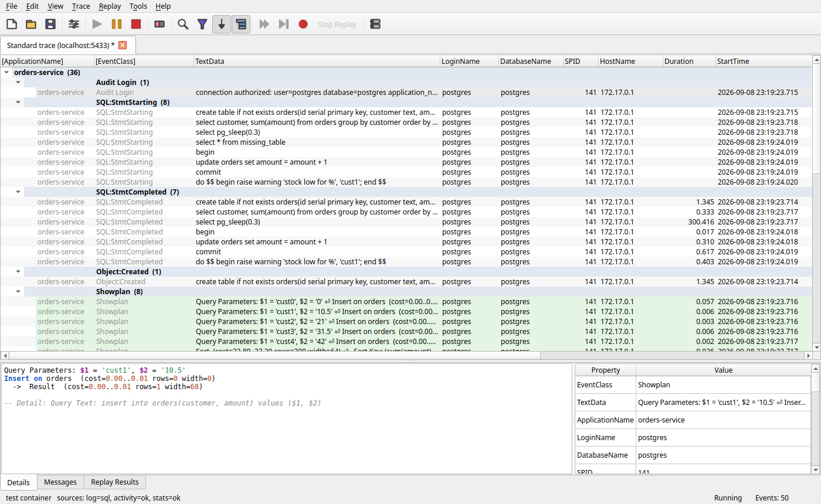Sort by the [ApplicationName] column header
The width and height of the screenshot is (821, 504).
[48, 61]
